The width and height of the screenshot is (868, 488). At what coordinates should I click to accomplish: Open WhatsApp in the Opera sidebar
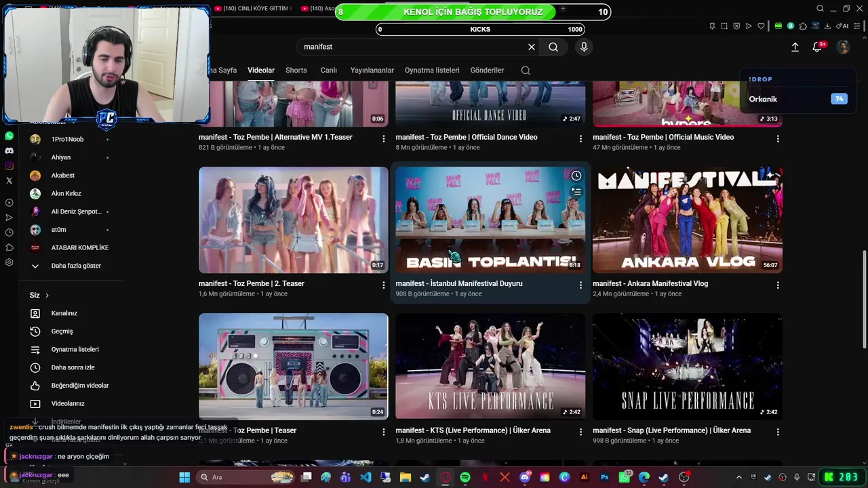9,136
